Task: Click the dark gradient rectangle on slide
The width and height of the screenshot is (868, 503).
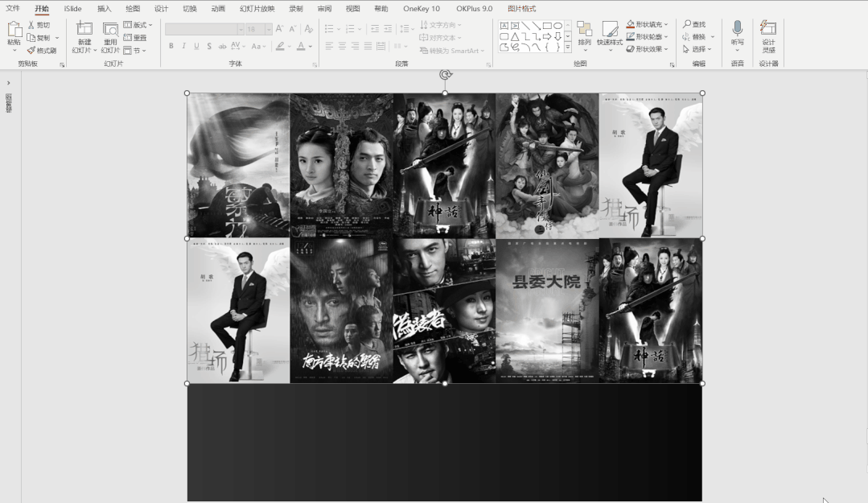Action: pos(445,442)
